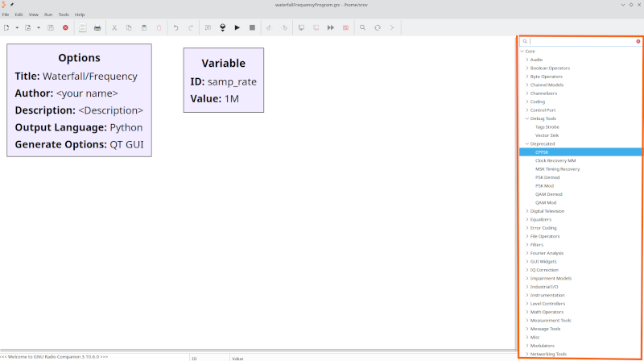Click the Cut scissors icon

(114, 27)
